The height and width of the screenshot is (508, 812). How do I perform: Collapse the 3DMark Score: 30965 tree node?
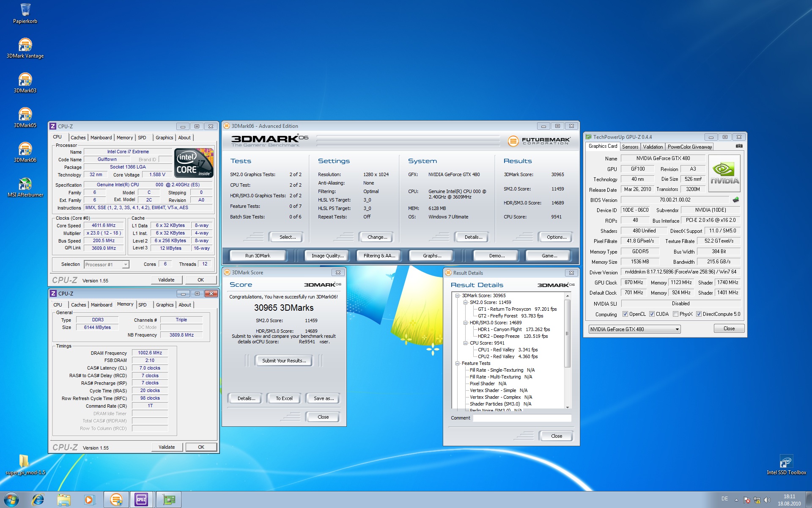pos(457,295)
